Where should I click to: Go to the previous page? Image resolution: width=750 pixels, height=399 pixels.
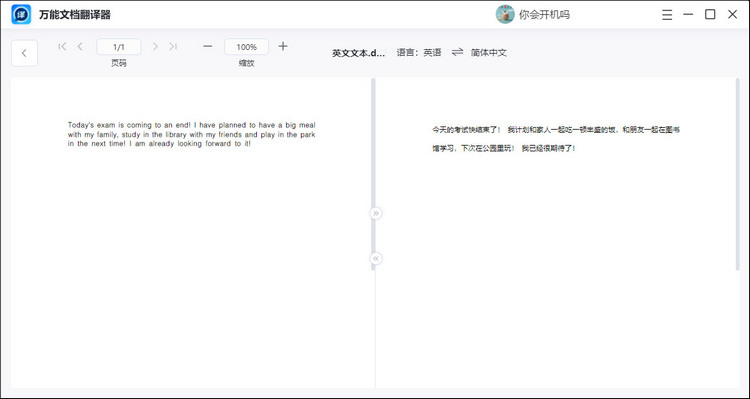point(80,46)
